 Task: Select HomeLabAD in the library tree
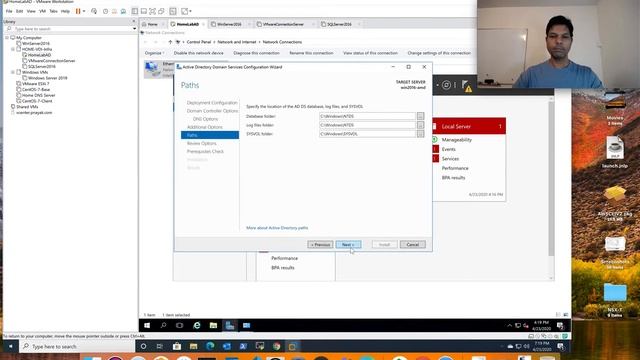tap(39, 55)
